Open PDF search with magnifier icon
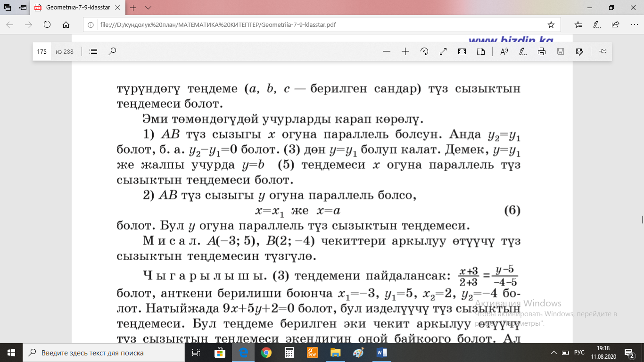This screenshot has height=362, width=644. [x=112, y=51]
